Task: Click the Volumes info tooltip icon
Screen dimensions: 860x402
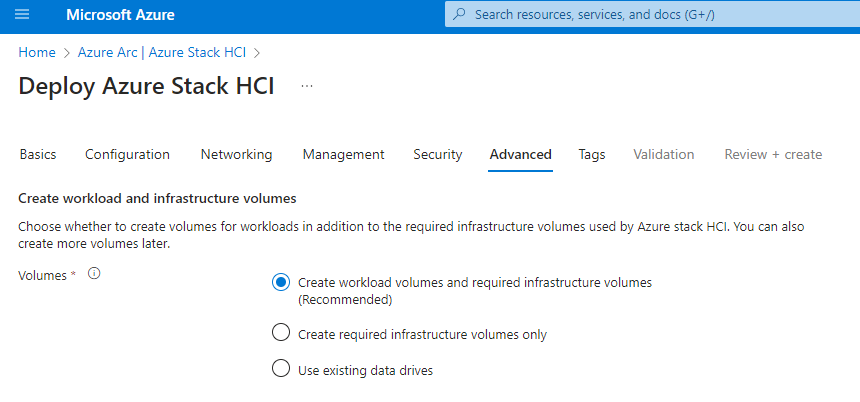Action: pyautogui.click(x=95, y=274)
